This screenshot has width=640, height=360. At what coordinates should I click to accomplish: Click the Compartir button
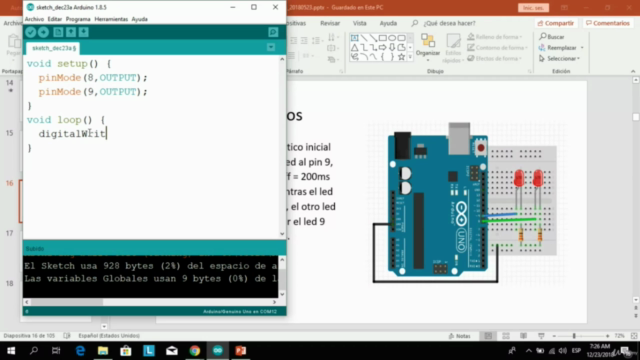(x=556, y=23)
